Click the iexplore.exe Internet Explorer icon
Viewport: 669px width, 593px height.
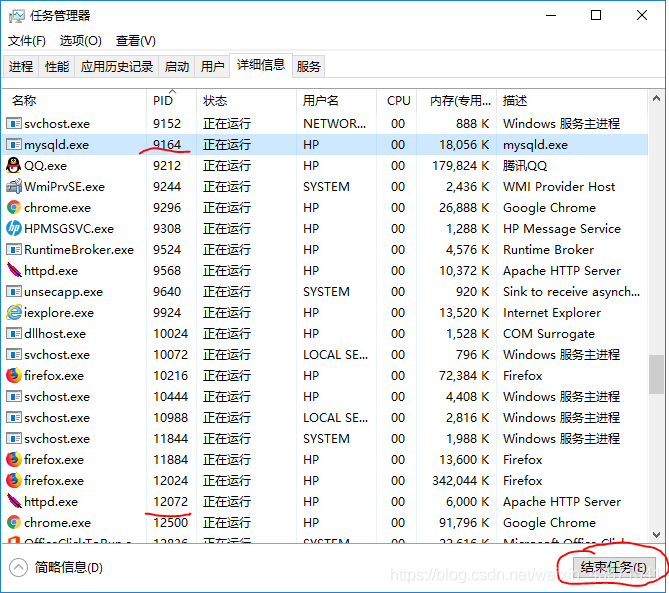[x=14, y=312]
